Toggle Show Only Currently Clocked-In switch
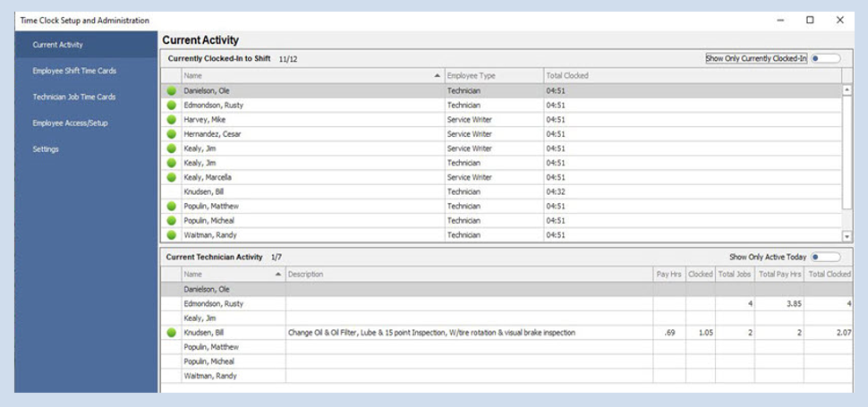The width and height of the screenshot is (868, 407). [824, 58]
